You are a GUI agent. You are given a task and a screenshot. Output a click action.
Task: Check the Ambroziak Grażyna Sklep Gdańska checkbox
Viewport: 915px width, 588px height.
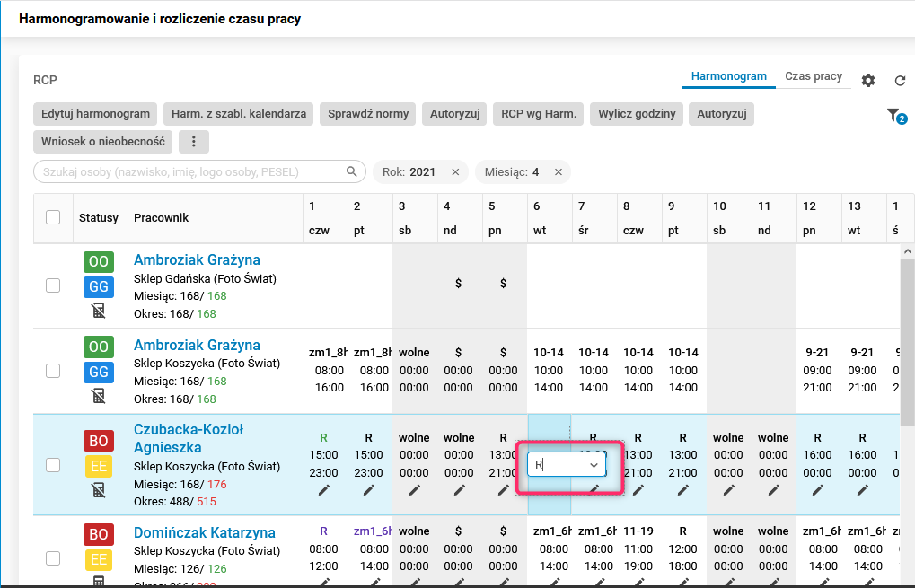click(53, 285)
